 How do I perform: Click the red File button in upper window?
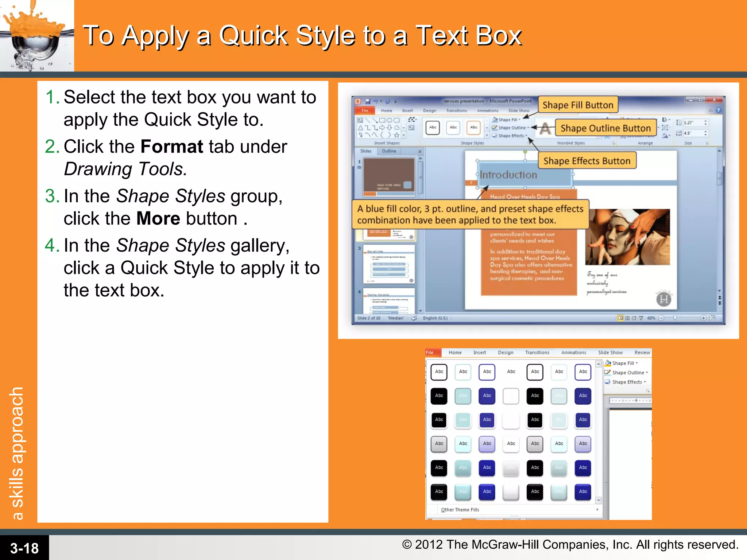pos(364,110)
